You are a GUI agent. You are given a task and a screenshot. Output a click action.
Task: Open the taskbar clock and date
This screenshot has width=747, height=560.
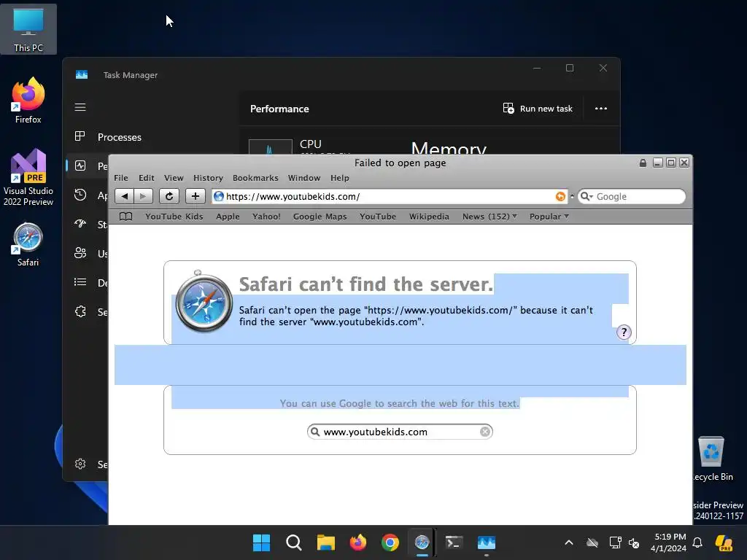pyautogui.click(x=669, y=542)
